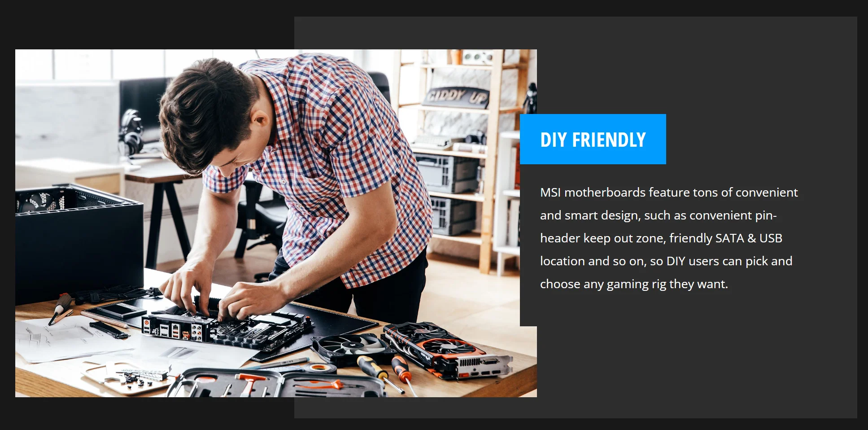Viewport: 868px width, 430px height.
Task: Click the motherboard being assembled
Action: (x=227, y=328)
